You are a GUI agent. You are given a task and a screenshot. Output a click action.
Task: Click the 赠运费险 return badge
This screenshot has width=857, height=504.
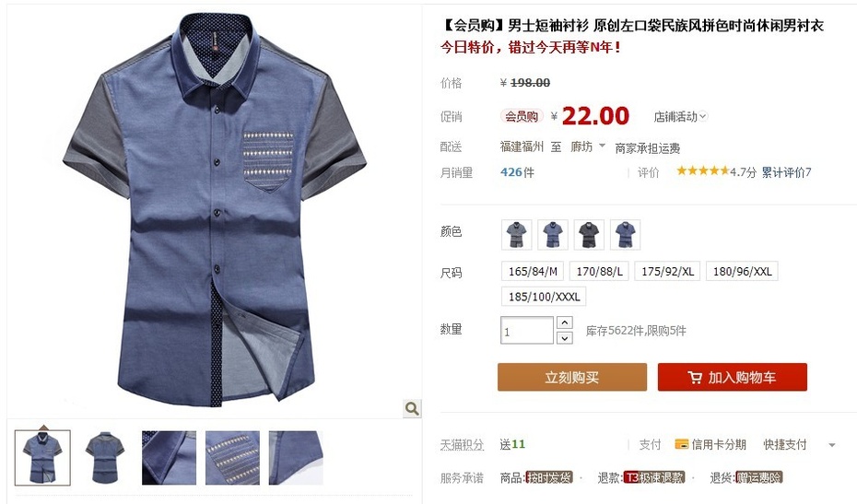click(758, 477)
